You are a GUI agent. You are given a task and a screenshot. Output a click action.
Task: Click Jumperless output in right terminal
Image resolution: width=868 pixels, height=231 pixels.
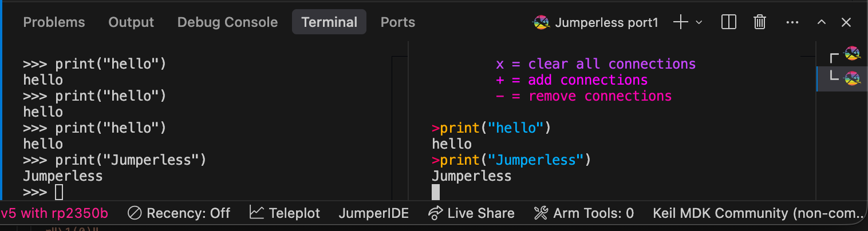471,176
